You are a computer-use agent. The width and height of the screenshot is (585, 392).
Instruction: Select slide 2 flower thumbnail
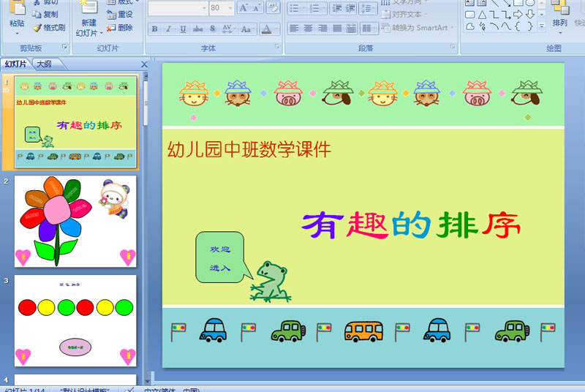[75, 222]
